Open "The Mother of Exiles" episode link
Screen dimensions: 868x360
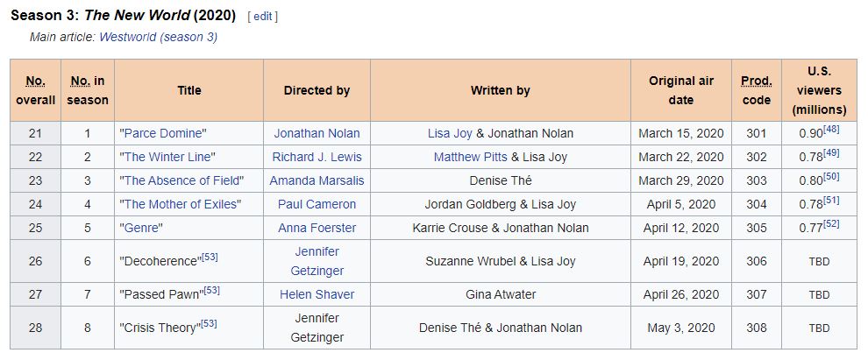coord(180,204)
